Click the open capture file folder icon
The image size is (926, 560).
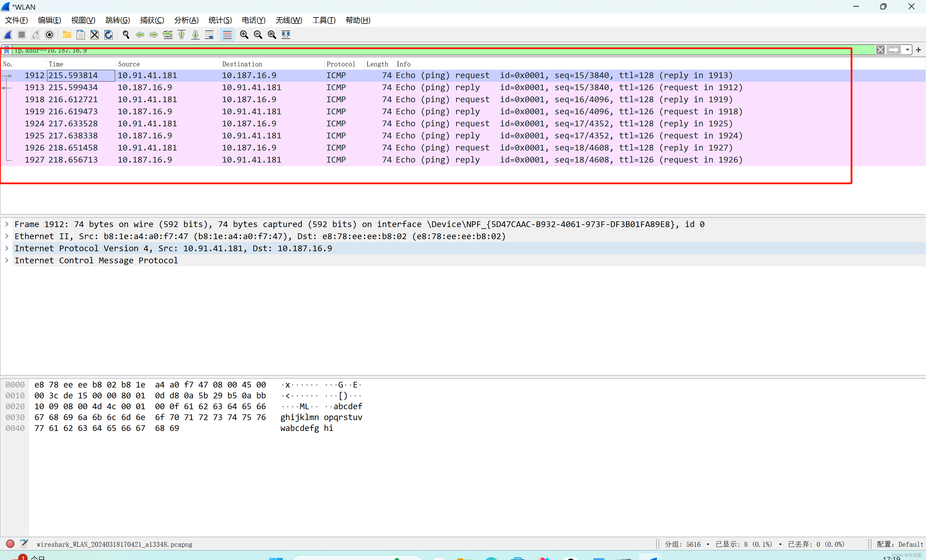tap(67, 35)
